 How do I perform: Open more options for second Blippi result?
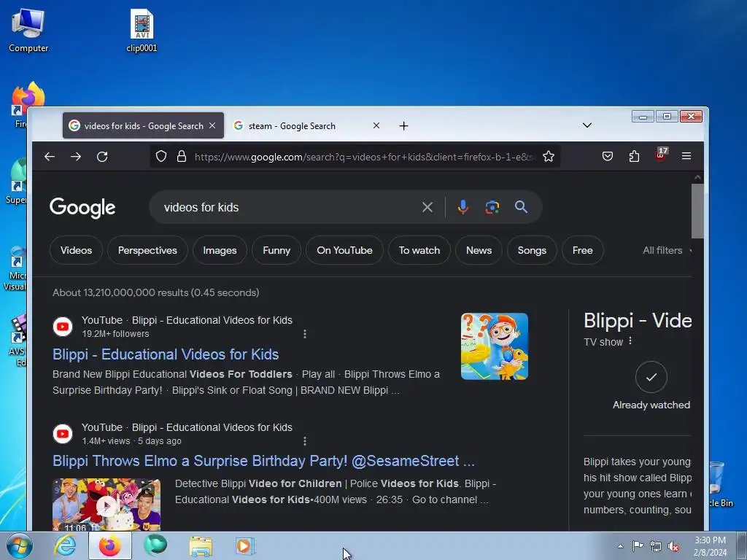(305, 441)
